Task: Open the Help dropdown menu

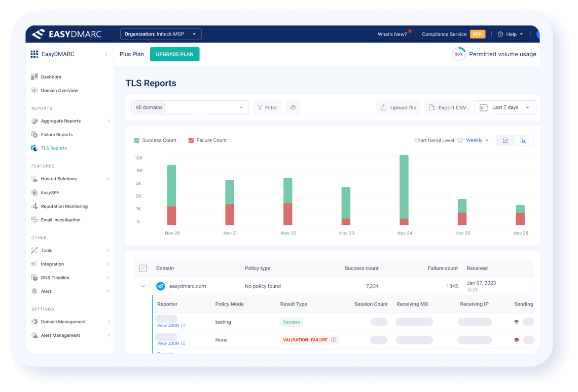Action: 510,34
